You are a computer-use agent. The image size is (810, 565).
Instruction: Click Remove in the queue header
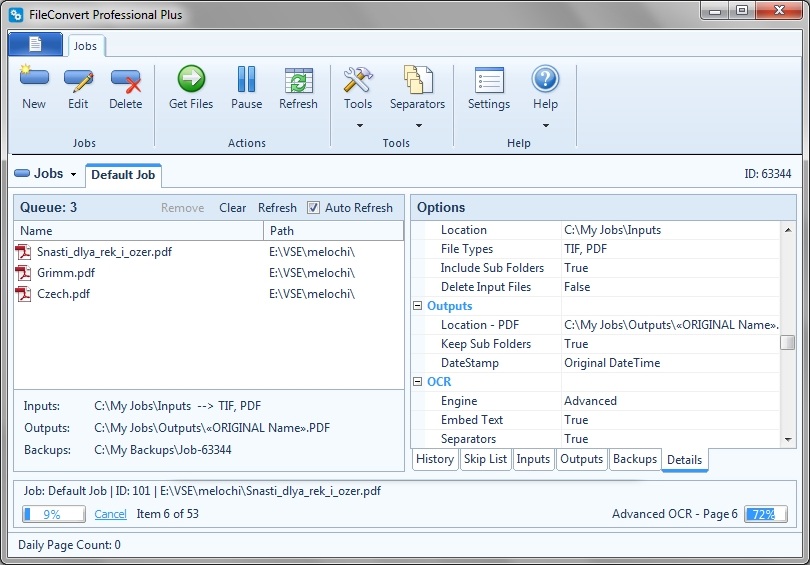(182, 208)
